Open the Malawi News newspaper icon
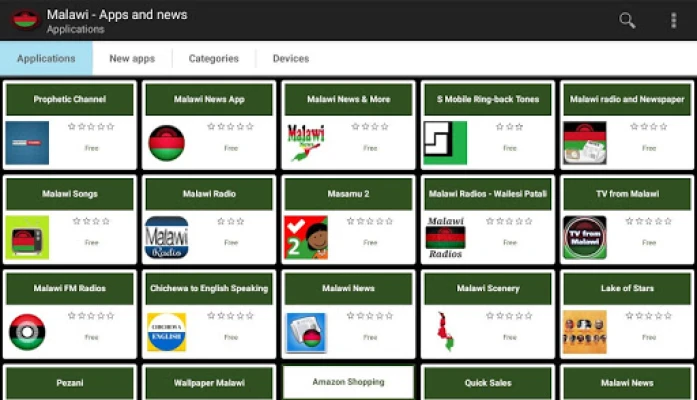 [306, 332]
